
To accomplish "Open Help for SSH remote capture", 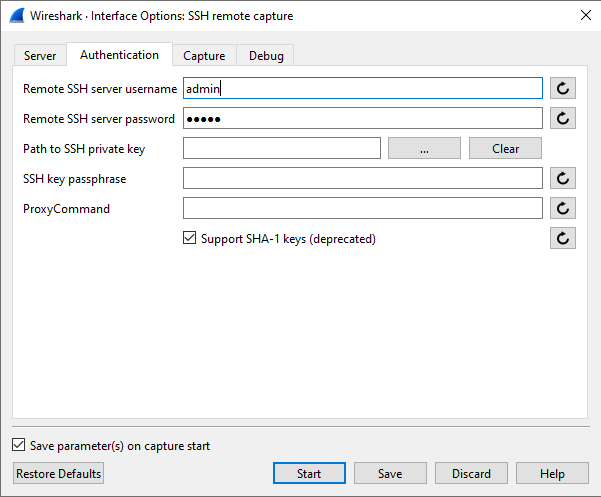I will click(552, 473).
